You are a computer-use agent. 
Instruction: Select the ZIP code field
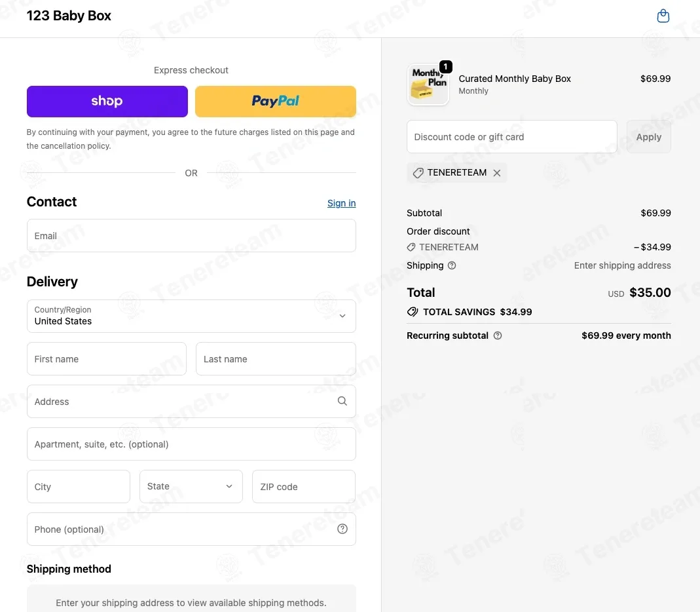click(x=304, y=486)
